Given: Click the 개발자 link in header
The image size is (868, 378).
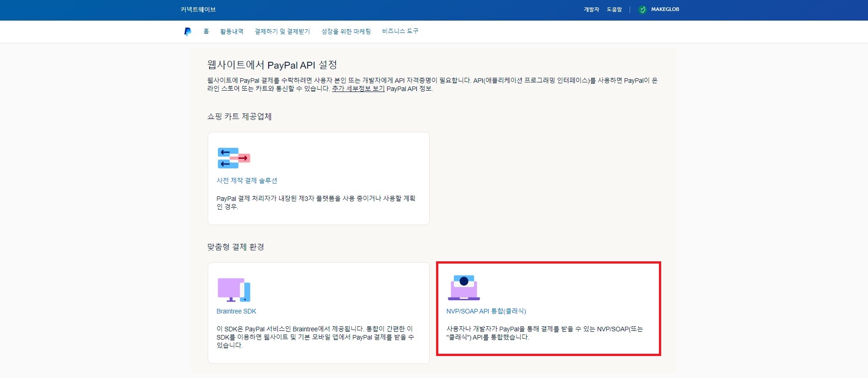Looking at the screenshot, I should [591, 9].
